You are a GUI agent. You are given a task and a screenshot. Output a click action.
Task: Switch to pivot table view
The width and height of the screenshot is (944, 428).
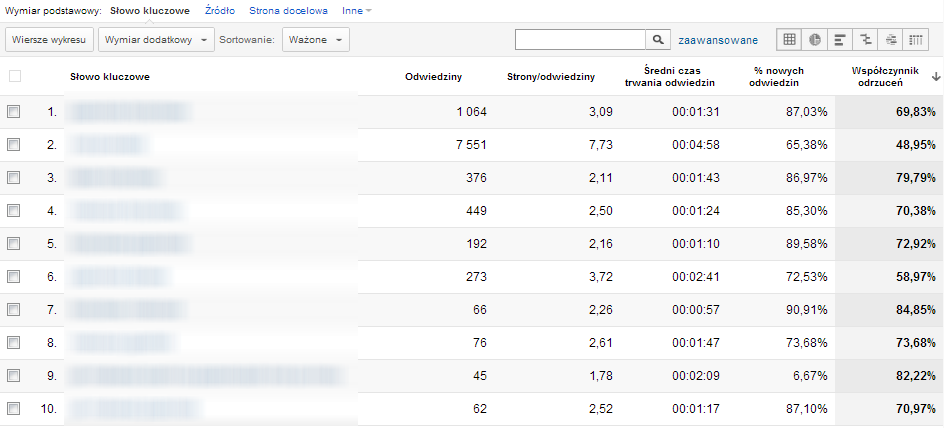[916, 40]
